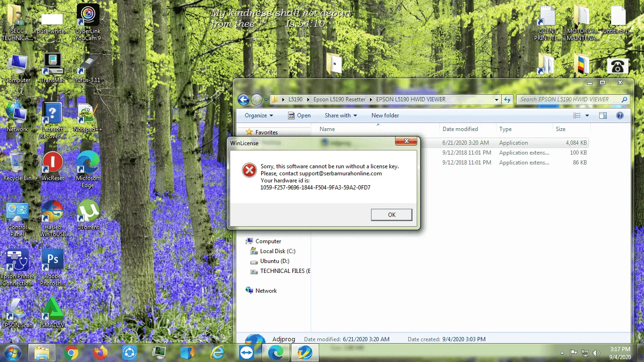This screenshot has height=362, width=644.
Task: Select the EPSON Scan desktop shortcut
Action: [x=17, y=313]
